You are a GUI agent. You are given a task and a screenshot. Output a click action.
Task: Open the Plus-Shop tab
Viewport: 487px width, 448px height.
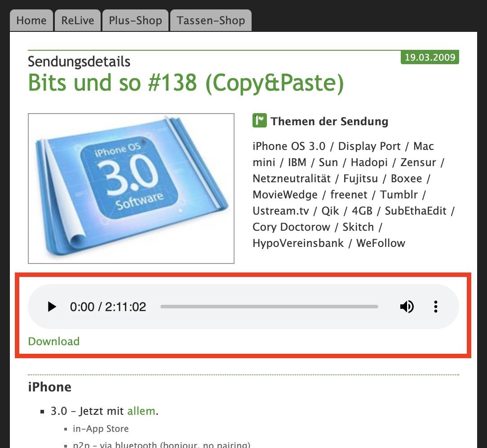point(135,21)
